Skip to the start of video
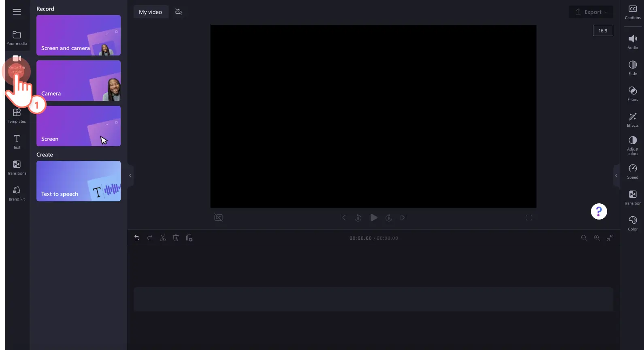Screen dimensions: 644x350 (343, 218)
